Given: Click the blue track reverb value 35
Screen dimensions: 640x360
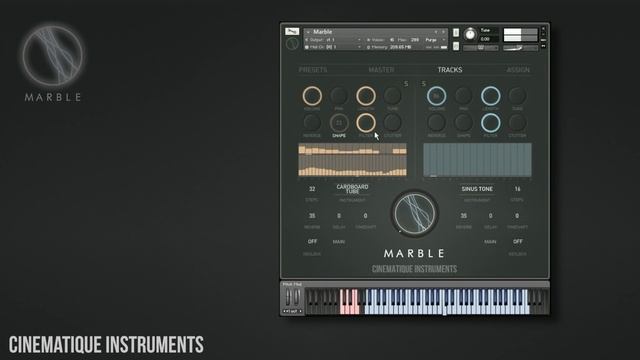Looking at the screenshot, I should (463, 216).
